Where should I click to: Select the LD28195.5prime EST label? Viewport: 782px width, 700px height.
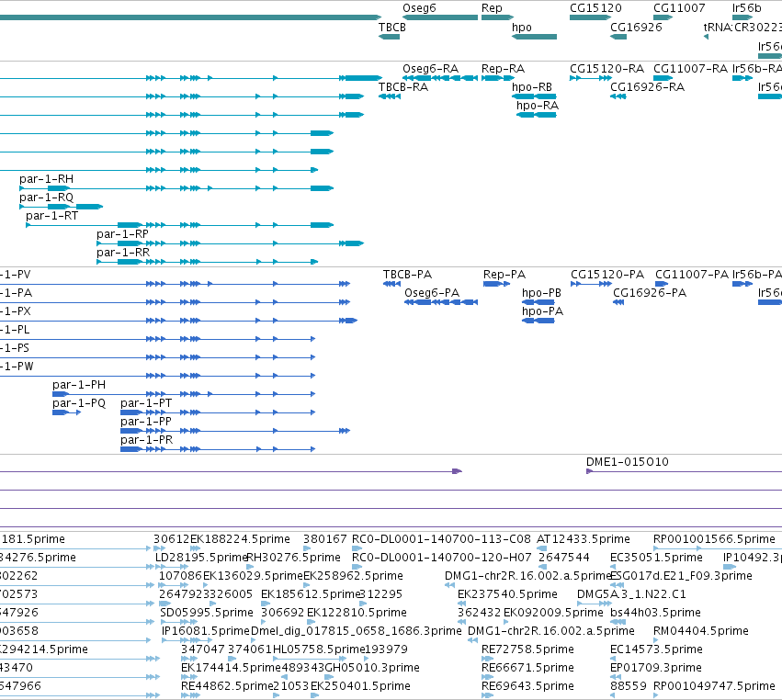point(201,557)
